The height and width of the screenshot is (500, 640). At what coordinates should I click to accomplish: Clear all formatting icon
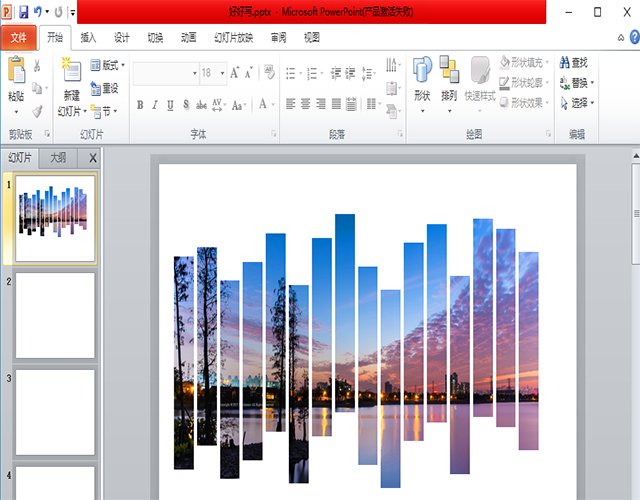point(269,72)
